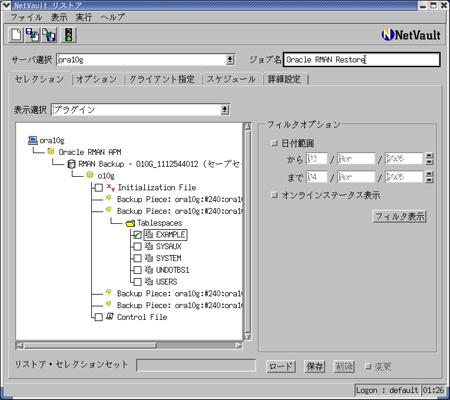The width and height of the screenshot is (450, 400).
Task: Enable the 日付範囲 date range checkbox
Action: click(x=274, y=143)
